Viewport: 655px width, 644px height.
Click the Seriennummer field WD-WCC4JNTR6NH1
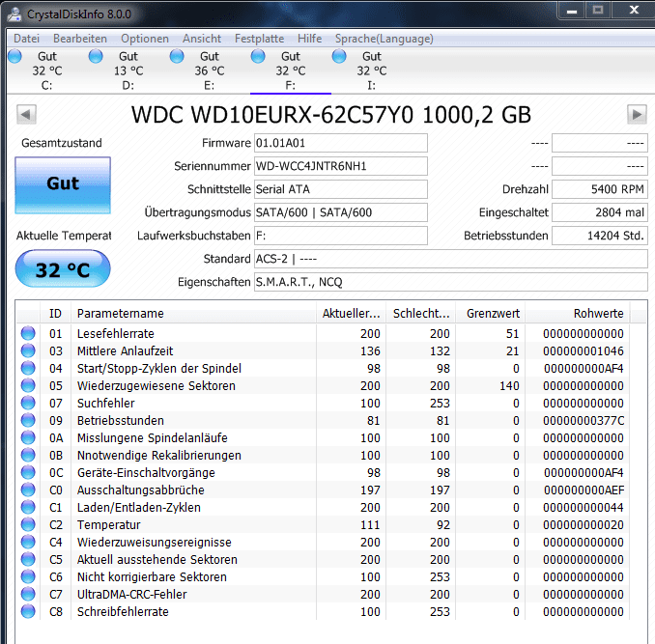tap(341, 166)
